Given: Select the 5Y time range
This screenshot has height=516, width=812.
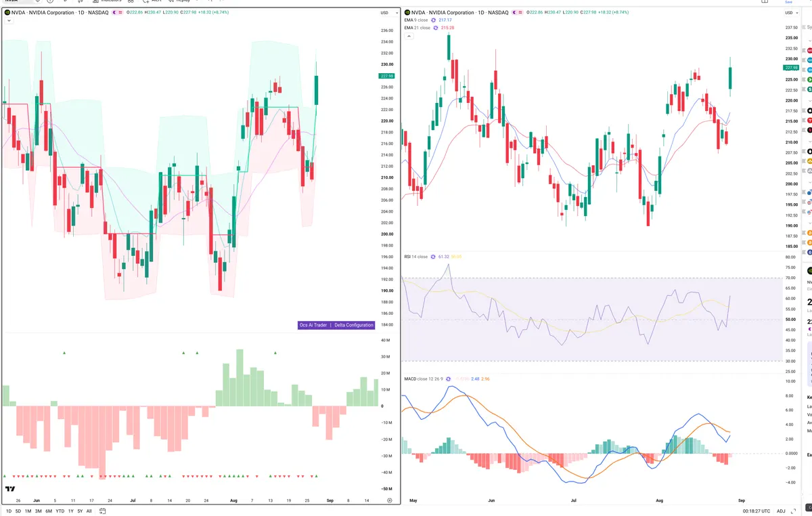Looking at the screenshot, I should point(80,511).
